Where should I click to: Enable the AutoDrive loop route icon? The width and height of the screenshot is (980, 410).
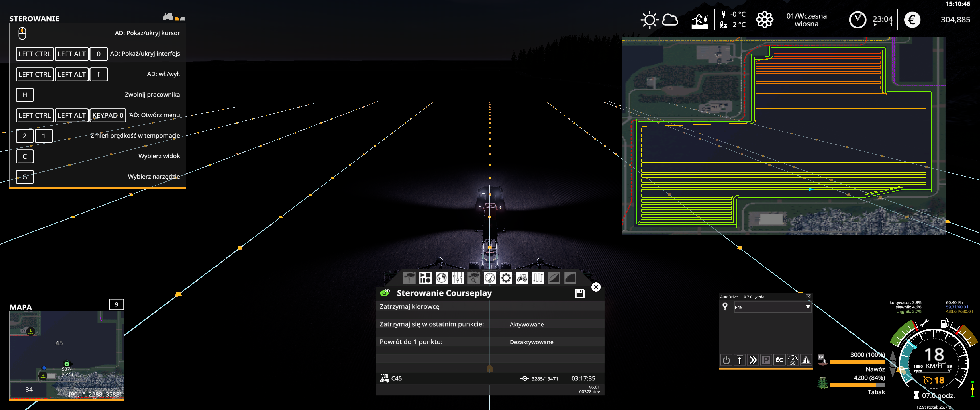(x=779, y=360)
